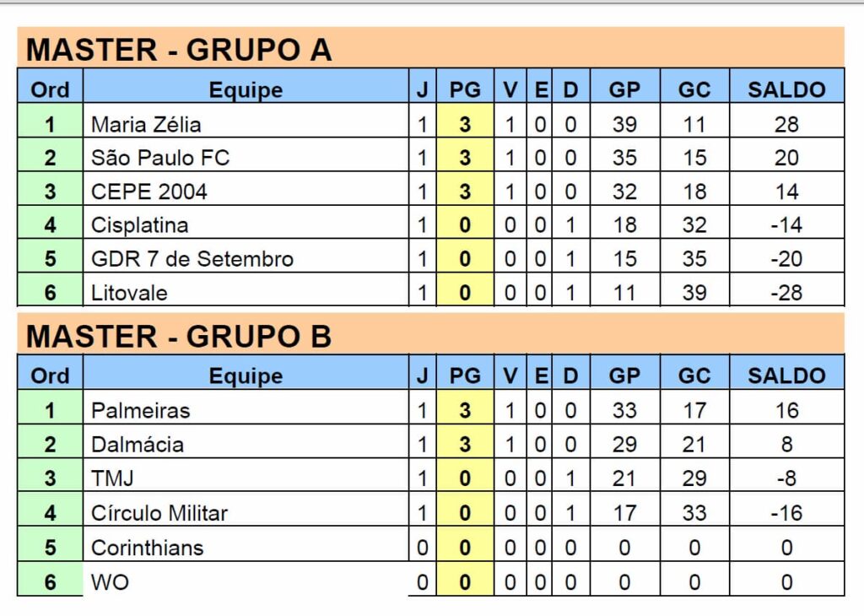Select Palmeiras' GP value of 33
The image size is (864, 616).
[624, 411]
